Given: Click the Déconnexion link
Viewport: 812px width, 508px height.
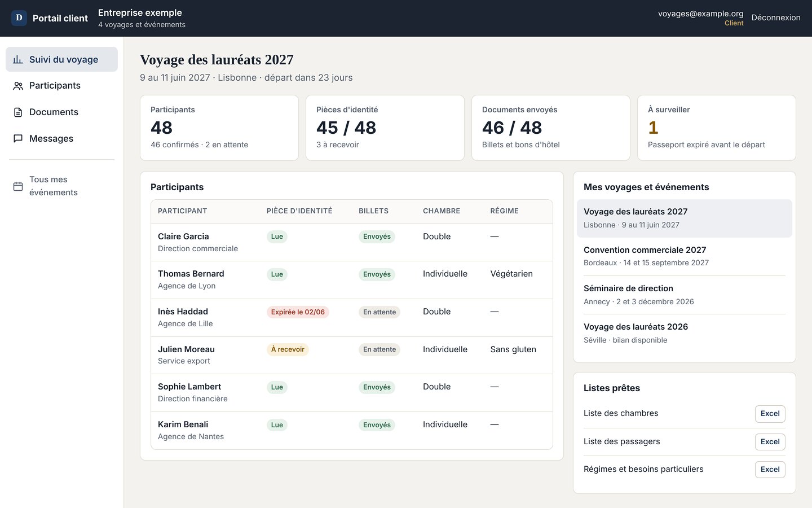Looking at the screenshot, I should pyautogui.click(x=776, y=17).
